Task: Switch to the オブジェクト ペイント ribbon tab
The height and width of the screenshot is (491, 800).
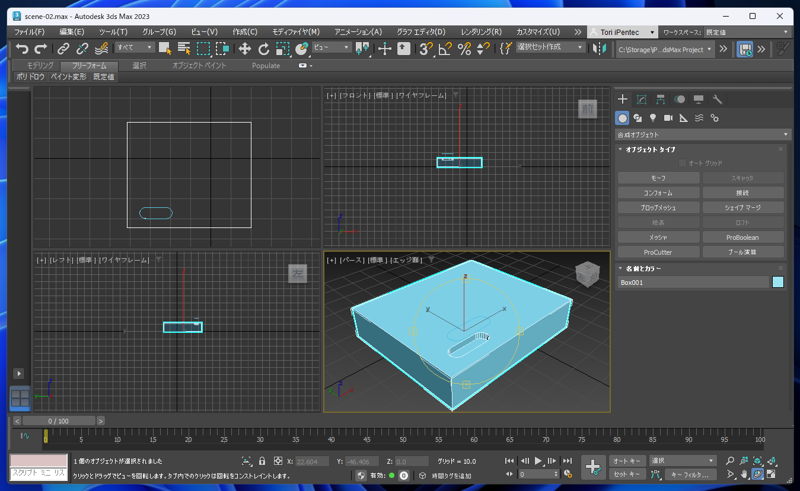Action: (x=199, y=66)
